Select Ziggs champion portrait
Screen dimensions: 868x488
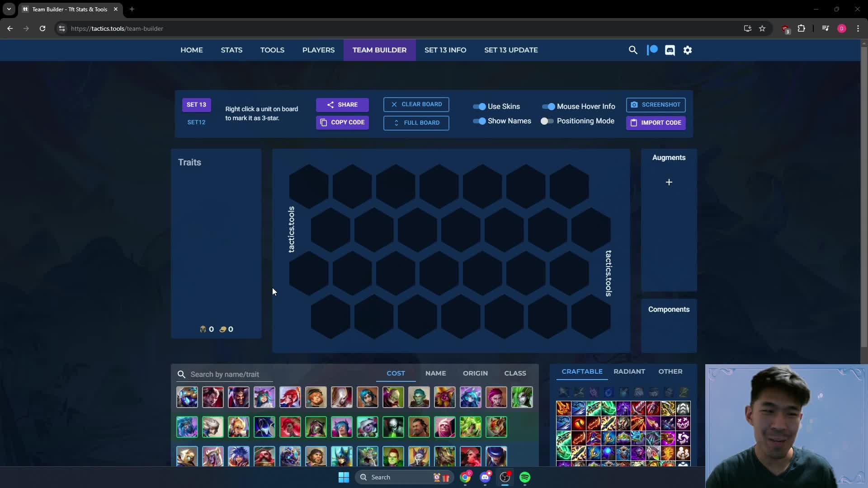496,427
